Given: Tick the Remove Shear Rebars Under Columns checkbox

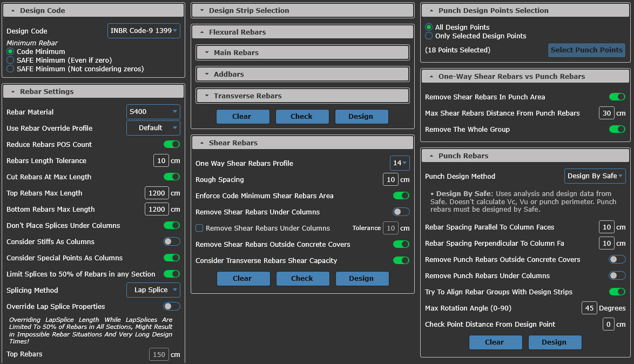Looking at the screenshot, I should pyautogui.click(x=199, y=228).
